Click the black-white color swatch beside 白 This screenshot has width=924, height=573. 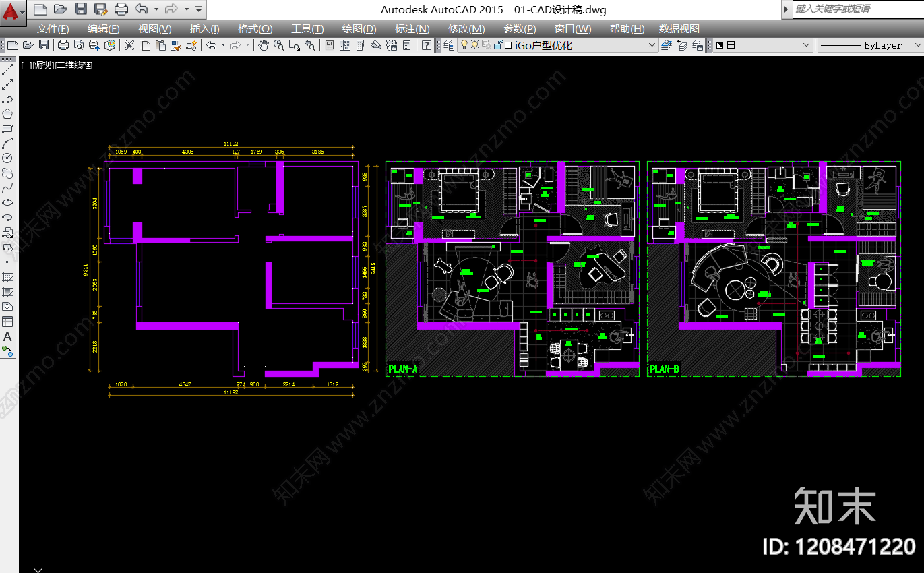coord(720,45)
